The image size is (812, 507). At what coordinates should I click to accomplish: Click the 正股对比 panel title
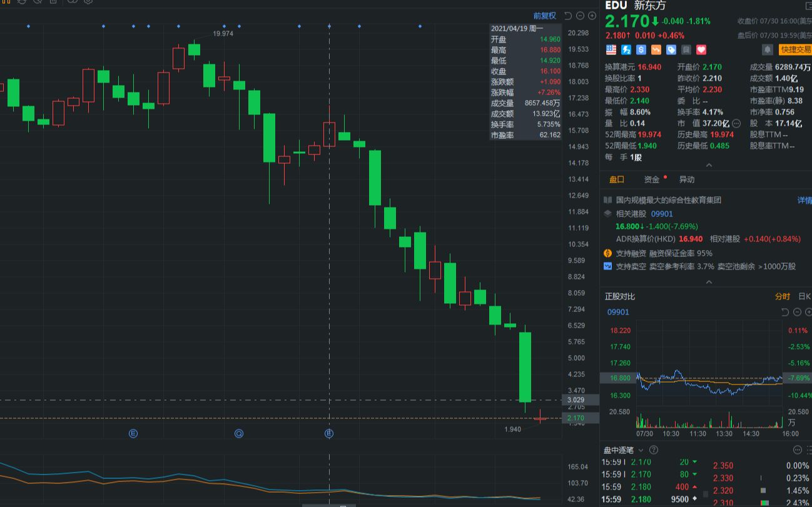click(620, 296)
